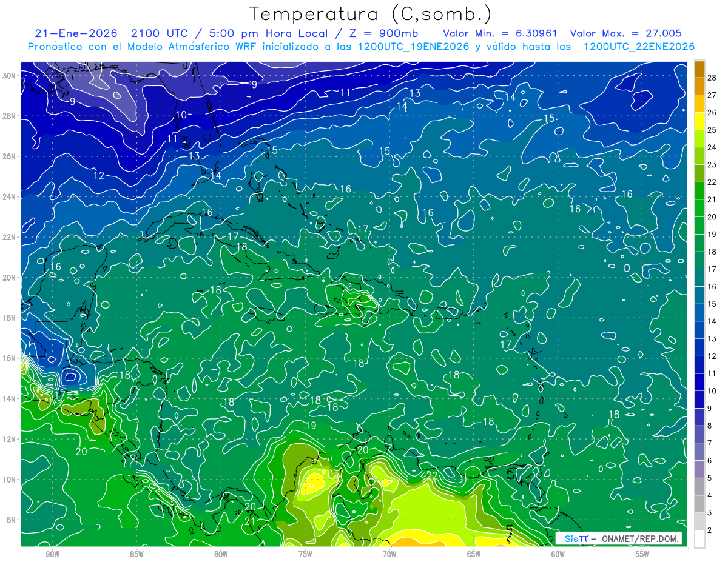Click the '19' contour label on the map

tap(311, 426)
